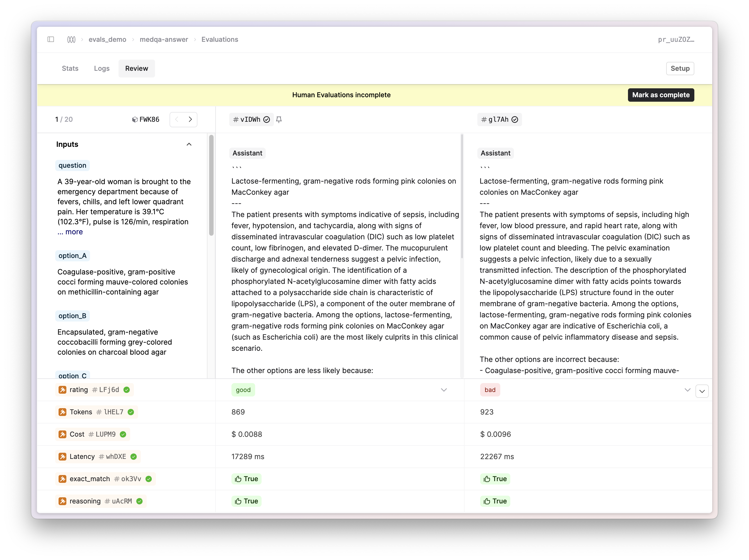Click the reasoning evaluator icon
Image resolution: width=749 pixels, height=560 pixels.
coord(62,501)
